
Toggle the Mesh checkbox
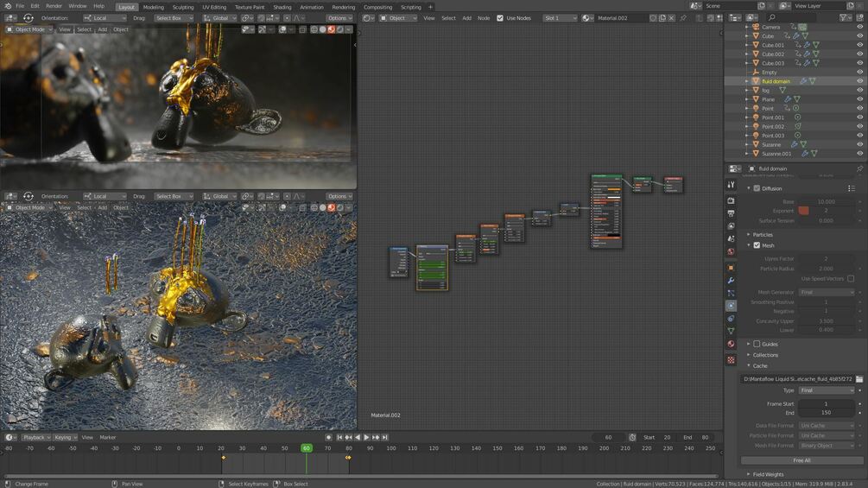coord(757,245)
